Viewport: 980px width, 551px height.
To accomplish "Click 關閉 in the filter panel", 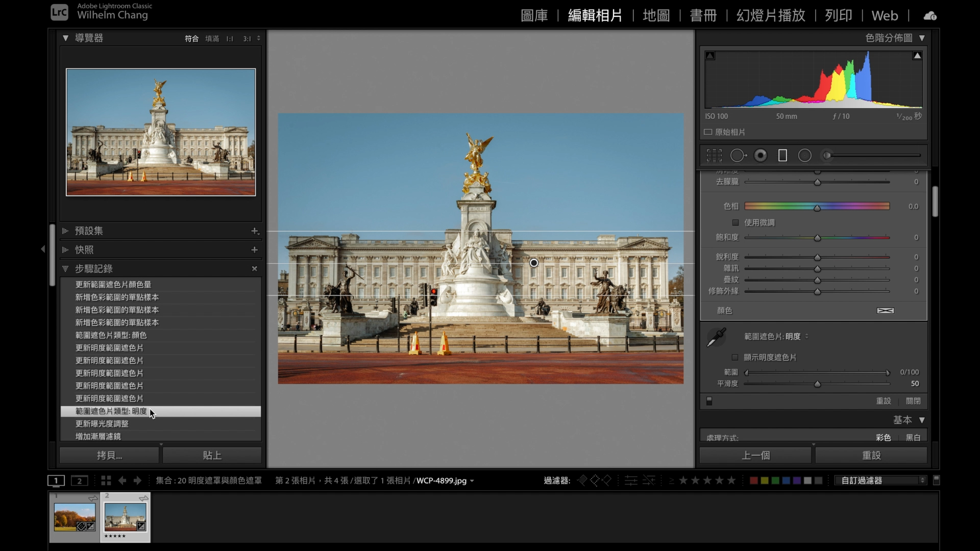I will [x=913, y=401].
